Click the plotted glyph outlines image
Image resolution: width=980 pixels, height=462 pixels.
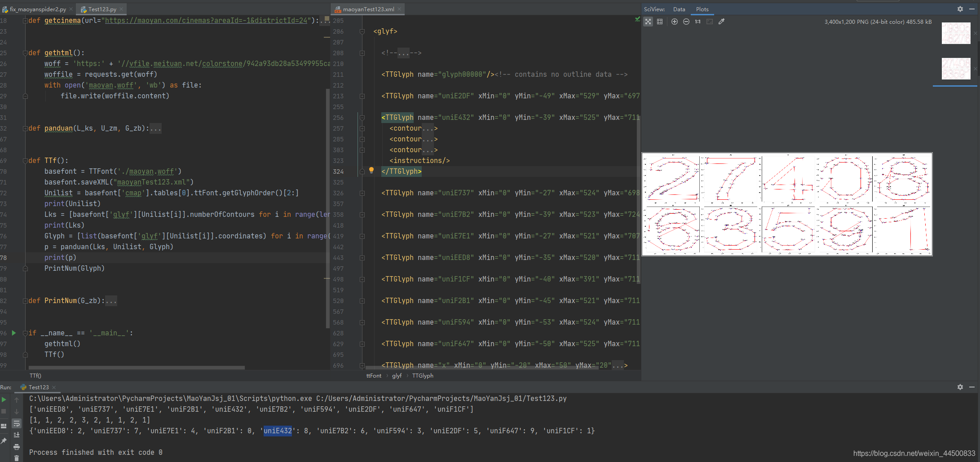[x=787, y=204]
